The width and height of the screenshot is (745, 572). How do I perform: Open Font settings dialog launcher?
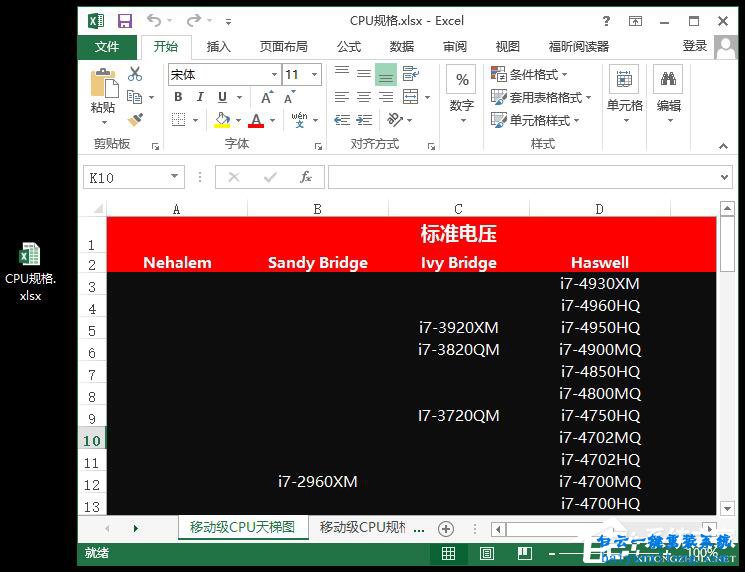pyautogui.click(x=318, y=147)
